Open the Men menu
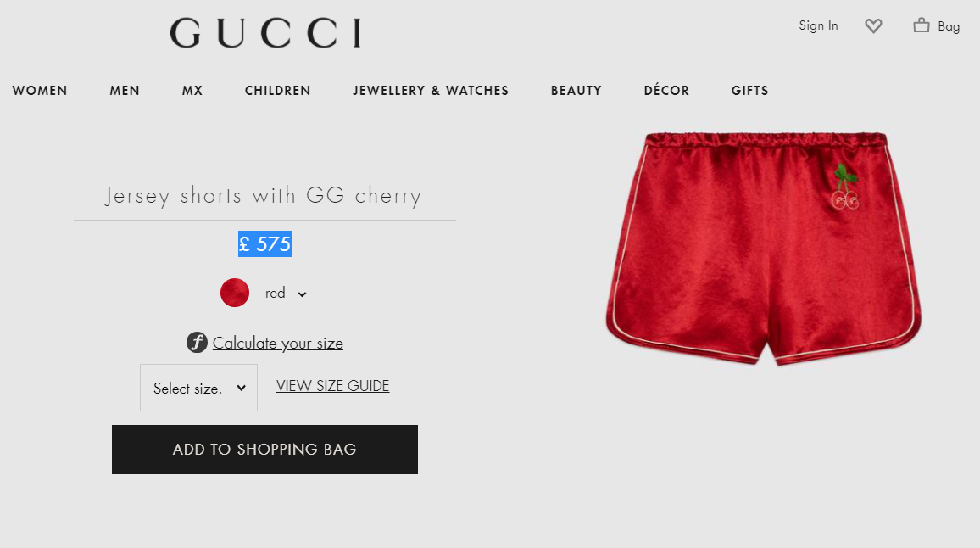980x548 pixels. tap(125, 91)
